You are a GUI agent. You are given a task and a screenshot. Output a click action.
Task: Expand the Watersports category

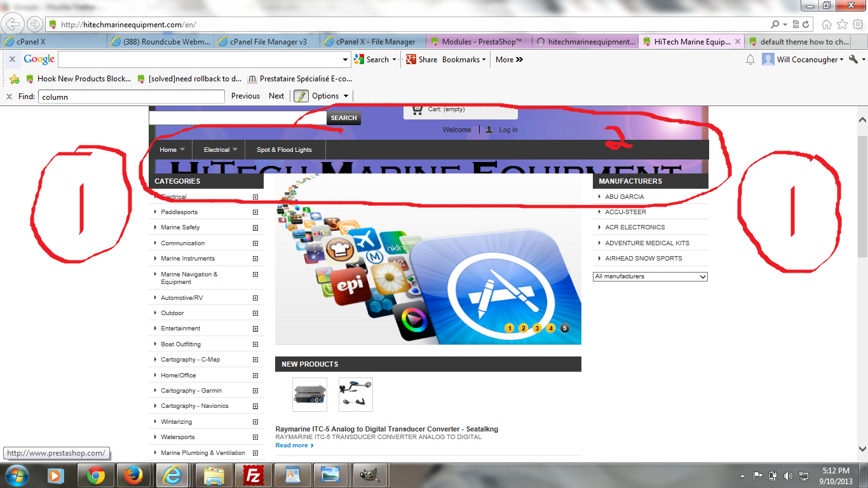(x=255, y=437)
